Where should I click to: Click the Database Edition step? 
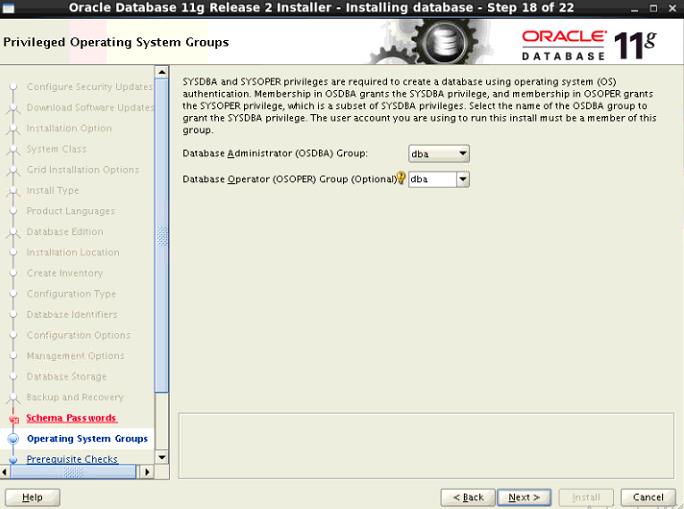pyautogui.click(x=65, y=232)
